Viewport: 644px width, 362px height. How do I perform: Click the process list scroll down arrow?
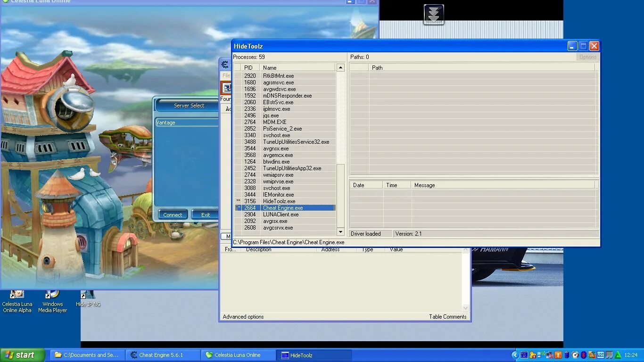tap(340, 231)
